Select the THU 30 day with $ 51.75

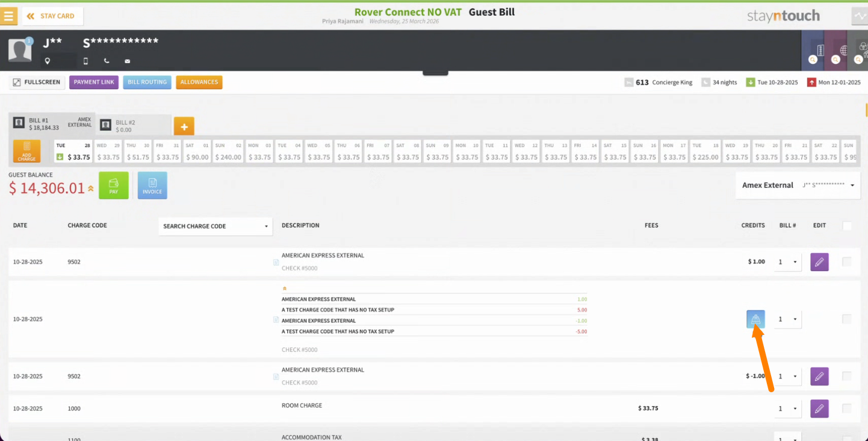click(x=138, y=151)
